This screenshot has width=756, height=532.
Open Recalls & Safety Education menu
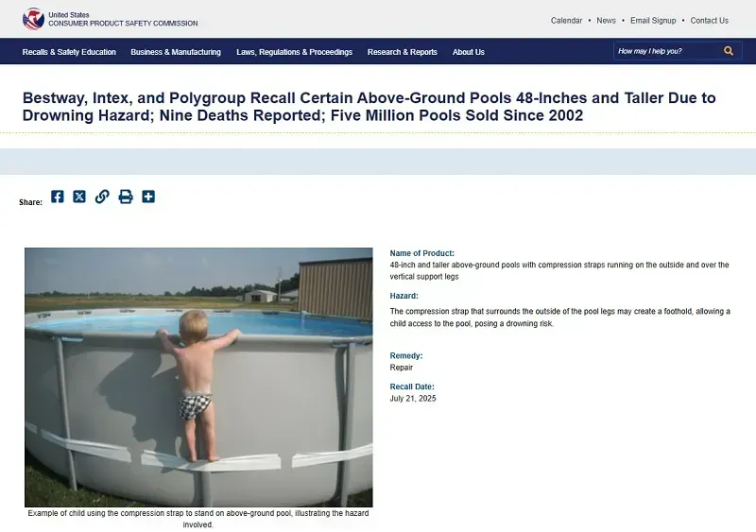point(69,52)
